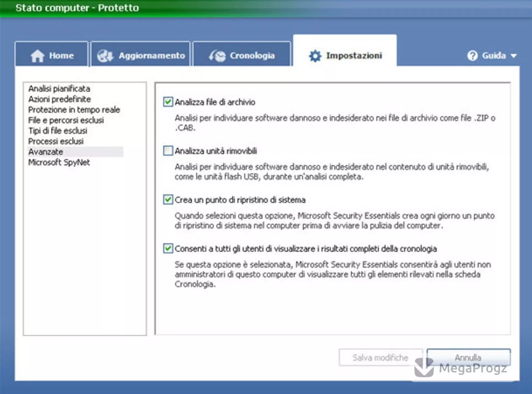Click the Home house icon
The image size is (532, 394).
[x=37, y=56]
